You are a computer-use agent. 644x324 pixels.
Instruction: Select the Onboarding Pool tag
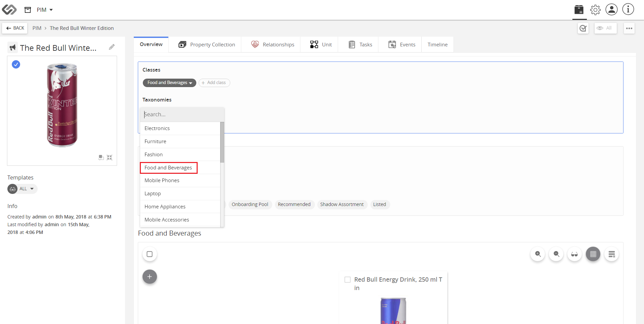point(250,204)
